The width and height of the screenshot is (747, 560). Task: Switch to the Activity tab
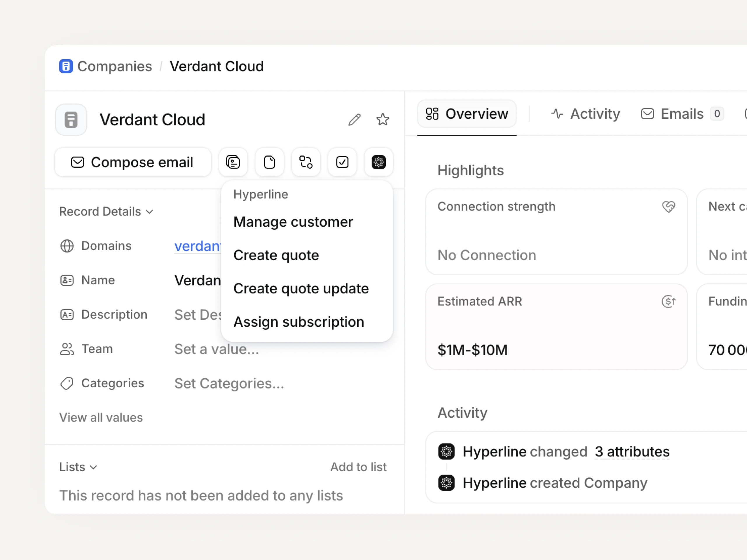coord(585,114)
